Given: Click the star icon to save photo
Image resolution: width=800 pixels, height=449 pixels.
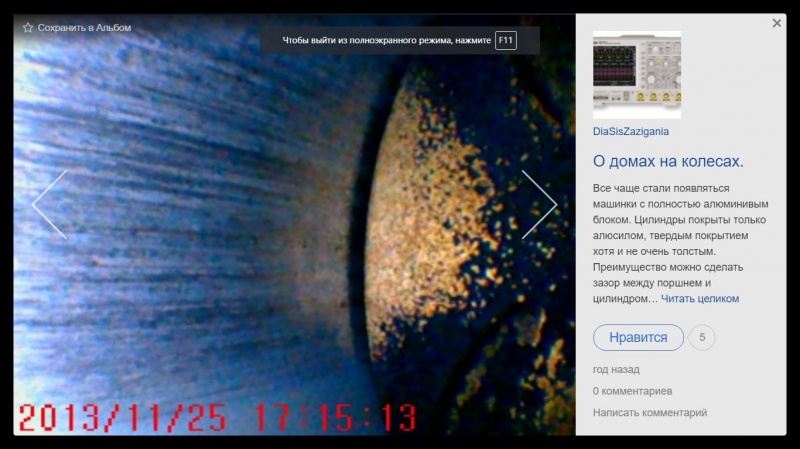Looking at the screenshot, I should (x=28, y=28).
